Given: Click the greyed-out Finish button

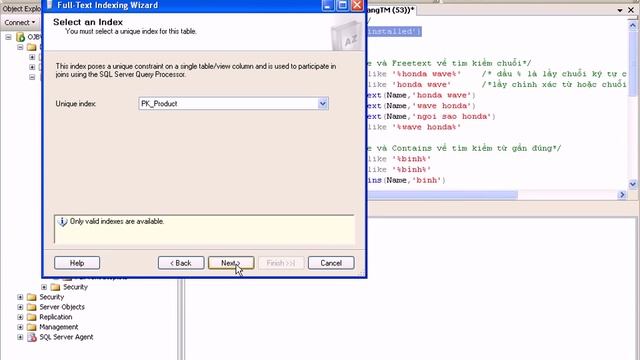Looking at the screenshot, I should pos(281,263).
